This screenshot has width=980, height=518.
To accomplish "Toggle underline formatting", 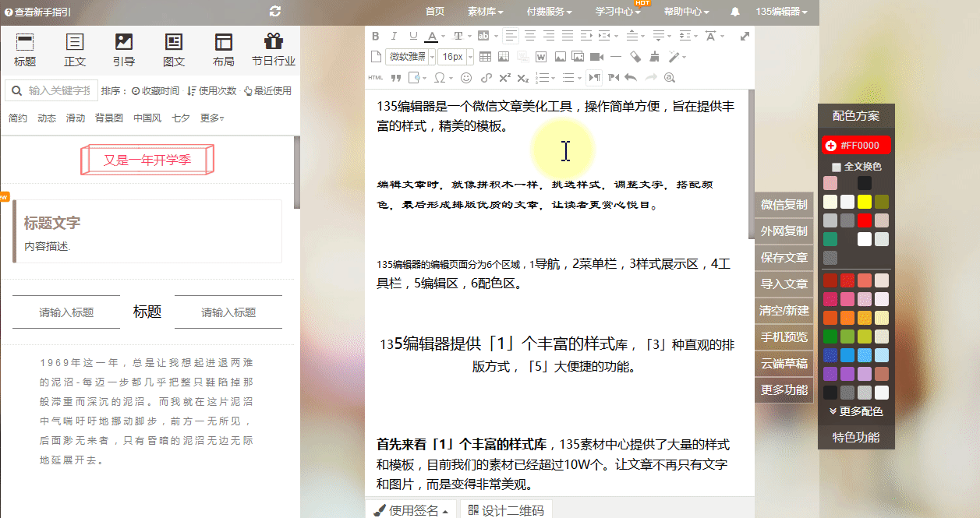I will (x=413, y=36).
